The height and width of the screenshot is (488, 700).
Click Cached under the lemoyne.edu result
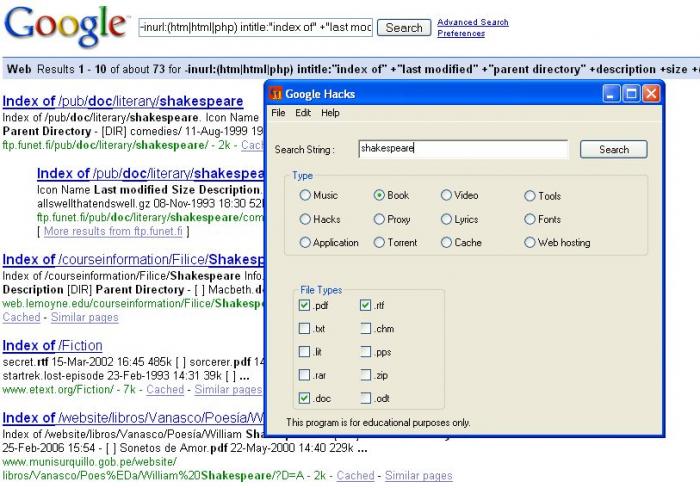(x=21, y=317)
